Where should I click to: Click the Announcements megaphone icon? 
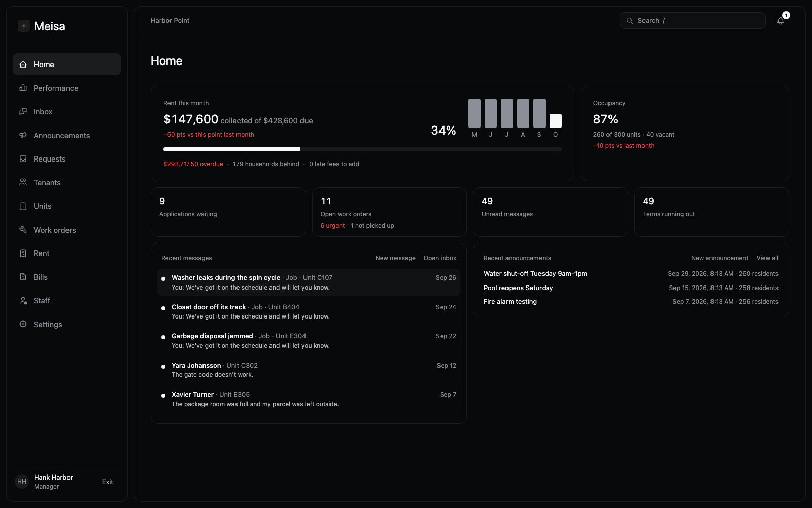(x=23, y=135)
